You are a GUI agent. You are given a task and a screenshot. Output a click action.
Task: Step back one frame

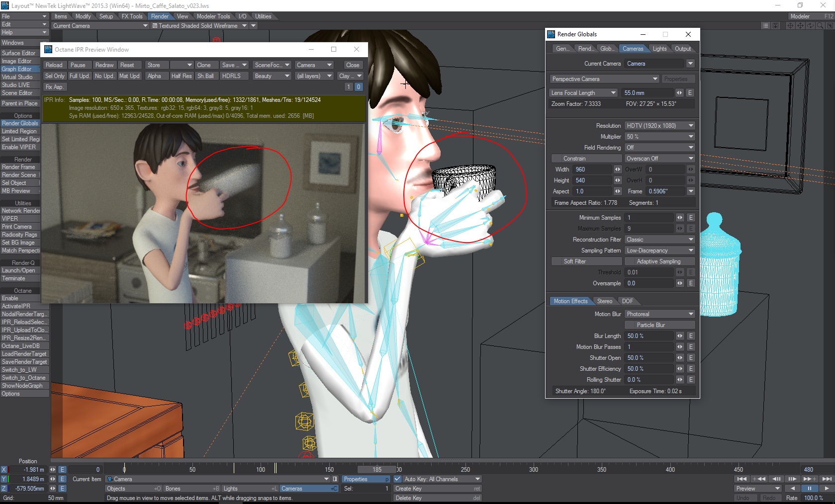point(776,479)
